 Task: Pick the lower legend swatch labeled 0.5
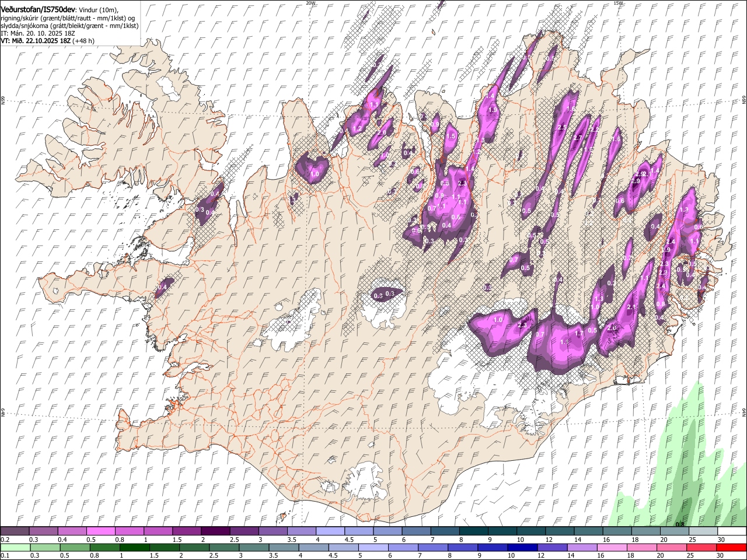[x=75, y=548]
